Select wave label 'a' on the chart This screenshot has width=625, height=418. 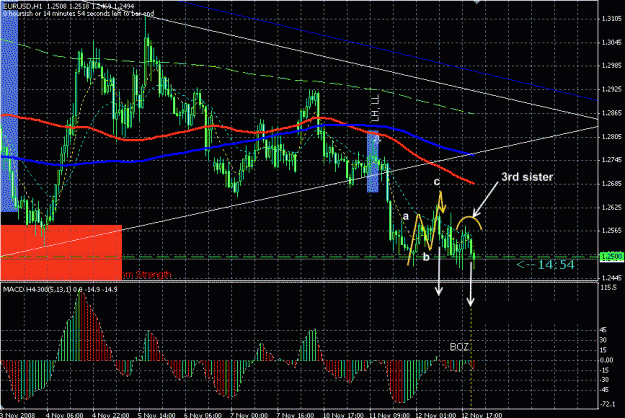[x=405, y=217]
